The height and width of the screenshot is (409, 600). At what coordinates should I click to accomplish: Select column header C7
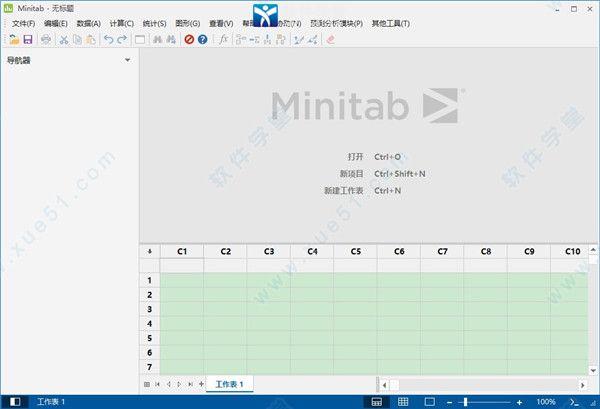pyautogui.click(x=442, y=251)
